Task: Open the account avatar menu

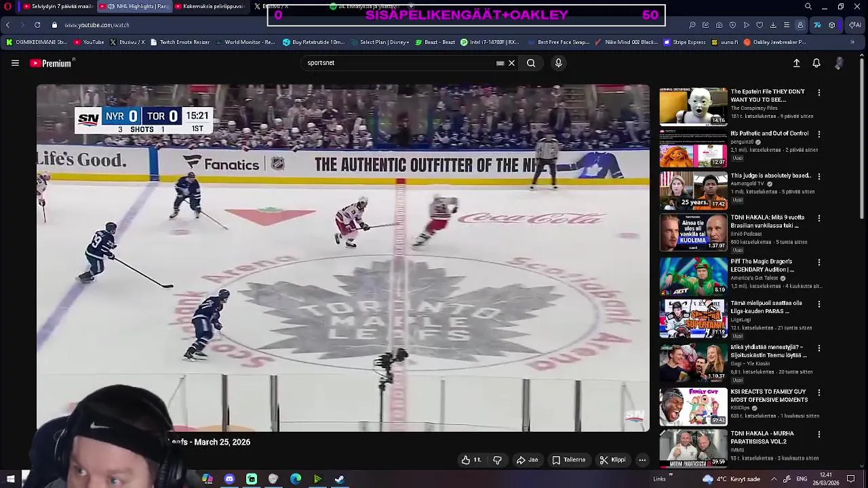Action: click(x=839, y=63)
